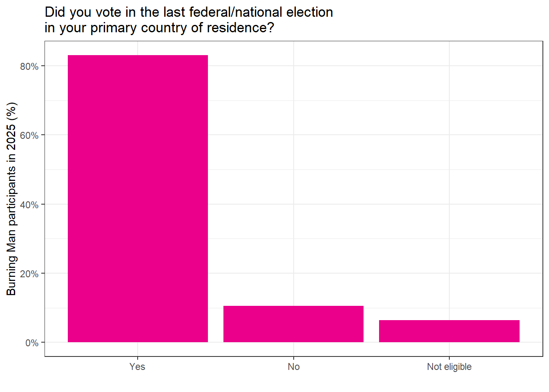Click the pink No bar

[x=293, y=324]
